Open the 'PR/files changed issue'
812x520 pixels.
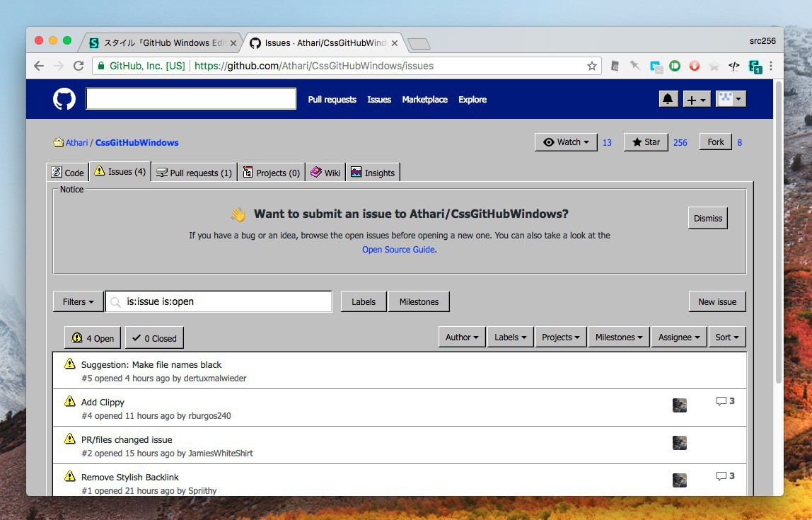(x=127, y=440)
